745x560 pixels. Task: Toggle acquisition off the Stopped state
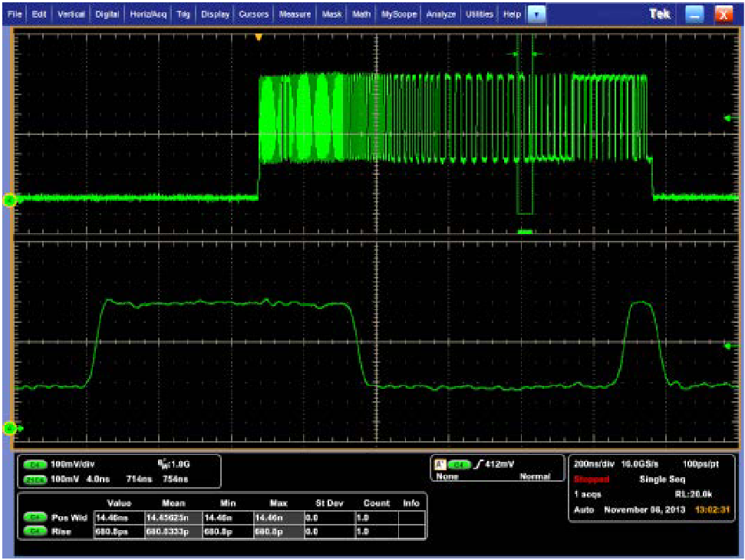(592, 479)
